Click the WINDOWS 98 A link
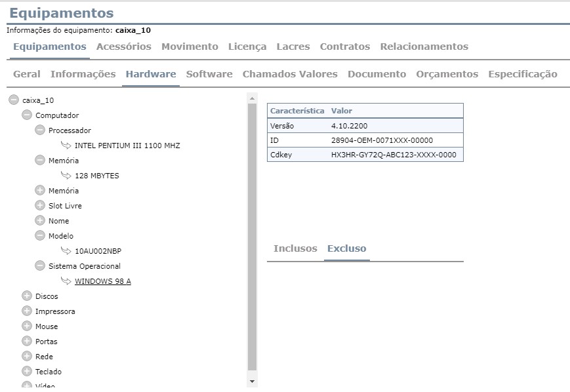The height and width of the screenshot is (392, 570). click(x=102, y=281)
